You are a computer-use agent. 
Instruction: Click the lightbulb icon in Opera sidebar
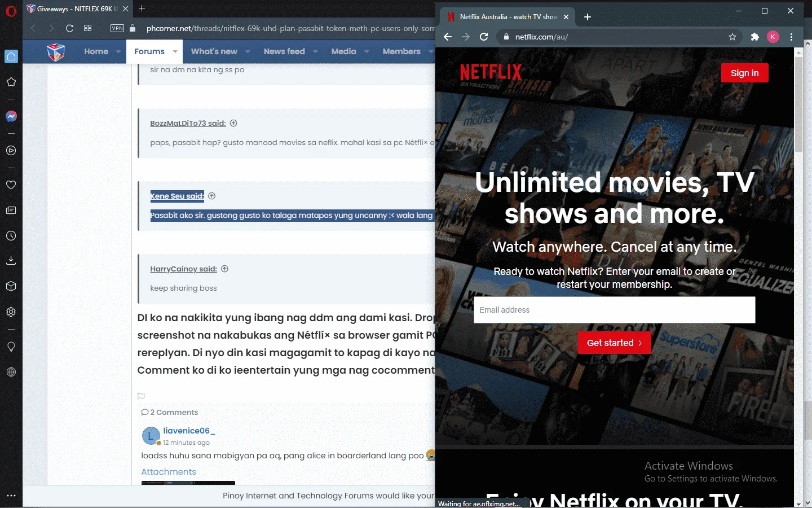coord(11,347)
